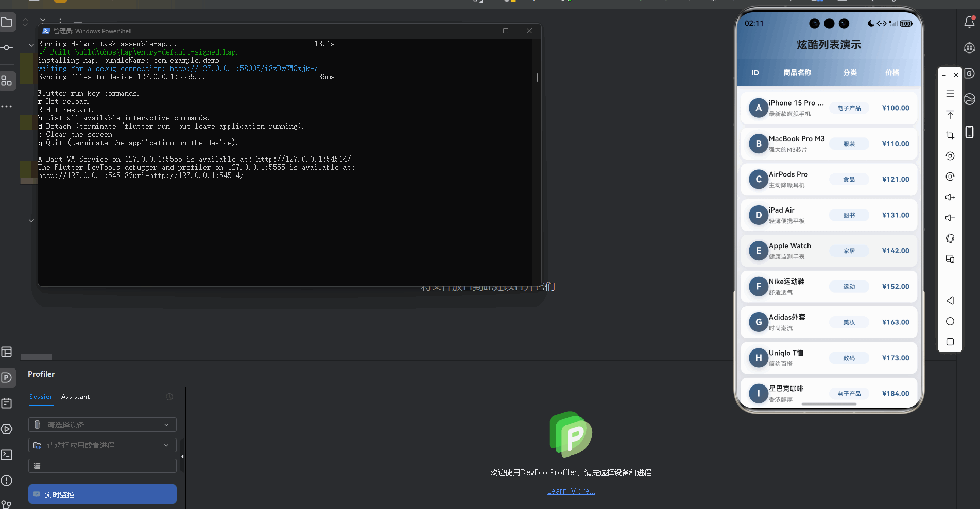980x509 pixels.
Task: Click the emulator recent apps square button
Action: pos(950,342)
